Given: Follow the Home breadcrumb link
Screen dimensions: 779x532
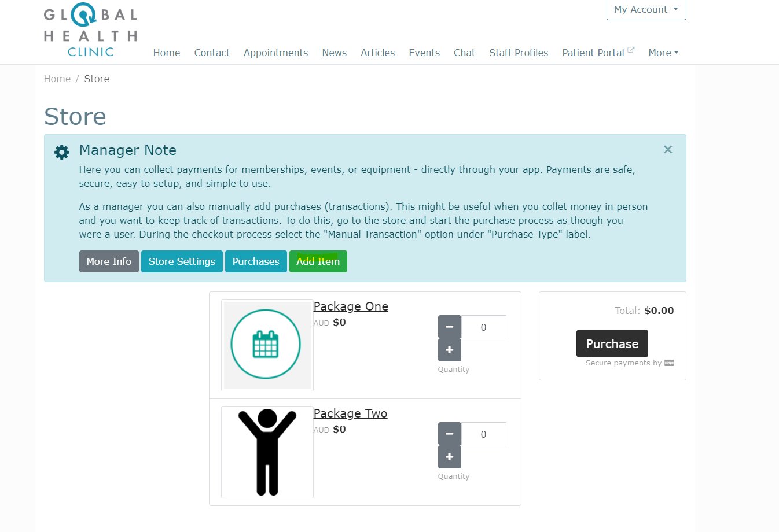Looking at the screenshot, I should [57, 79].
